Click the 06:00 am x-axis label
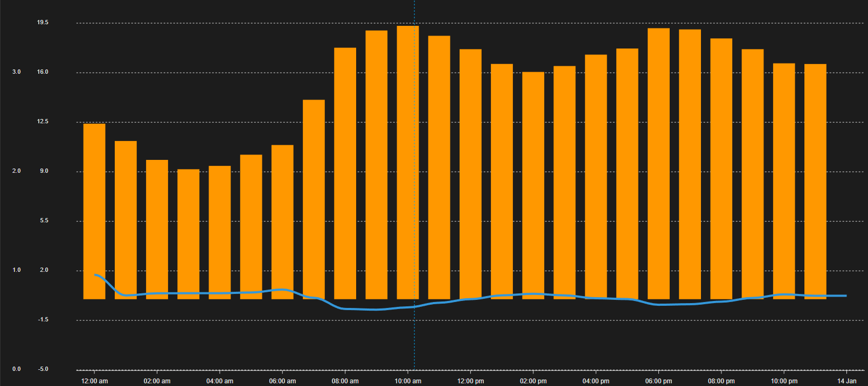Viewport: 868px width, 386px height. [x=282, y=381]
